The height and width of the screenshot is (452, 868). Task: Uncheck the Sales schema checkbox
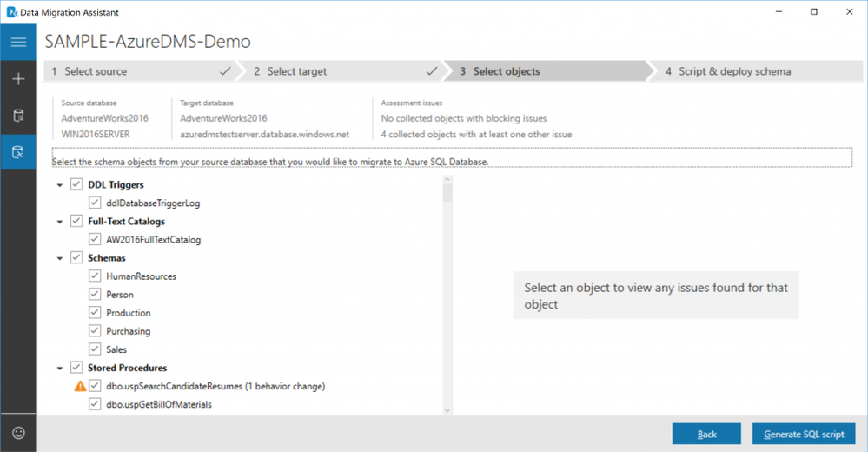point(95,349)
